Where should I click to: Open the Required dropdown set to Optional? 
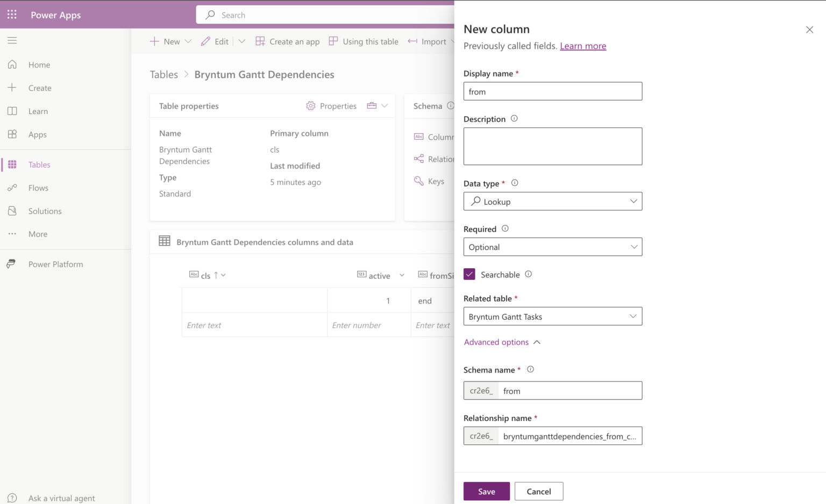click(552, 247)
